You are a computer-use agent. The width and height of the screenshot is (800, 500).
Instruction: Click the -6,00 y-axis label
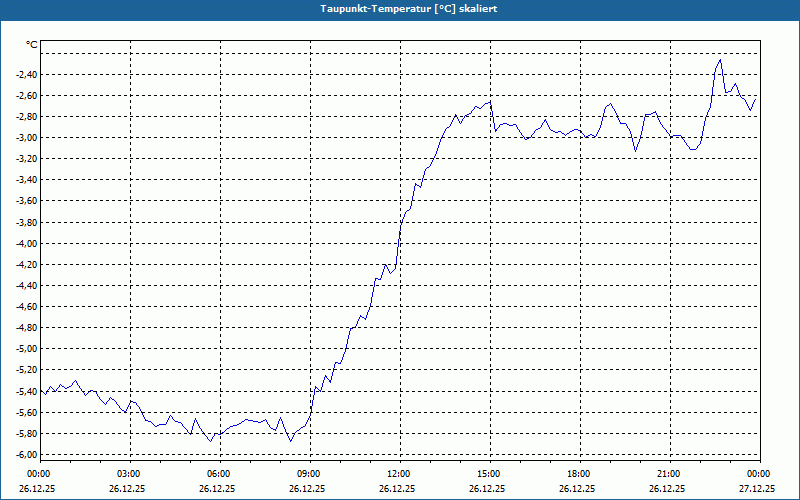[x=26, y=455]
